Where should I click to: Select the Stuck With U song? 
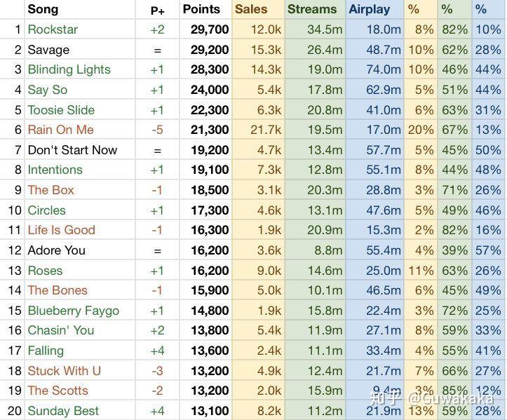click(64, 371)
